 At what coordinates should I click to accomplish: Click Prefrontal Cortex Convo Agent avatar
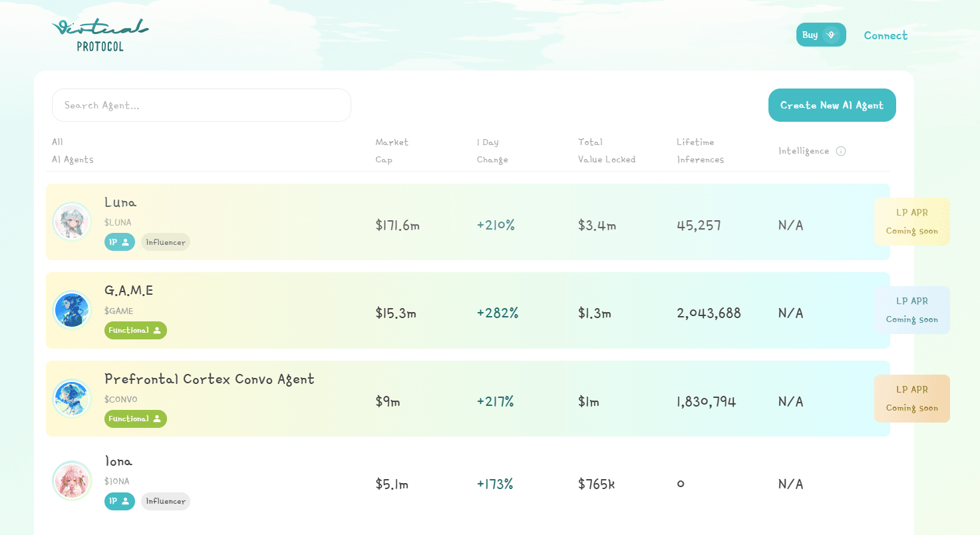pos(72,399)
